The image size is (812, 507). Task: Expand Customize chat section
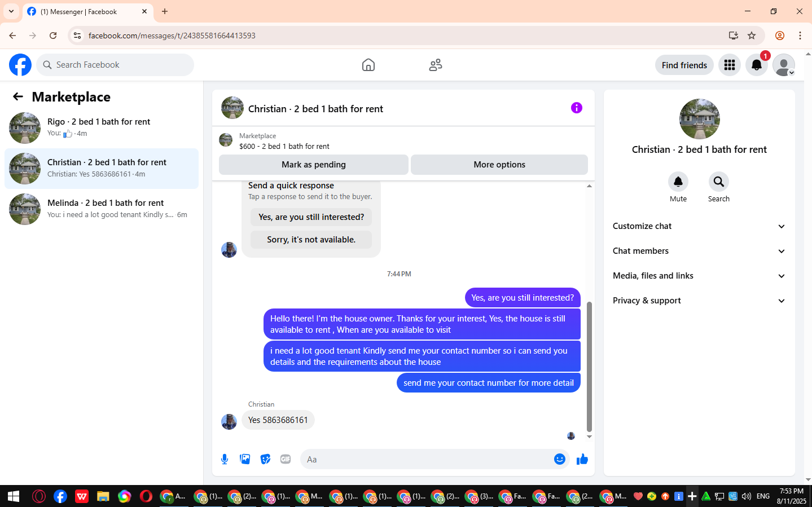pyautogui.click(x=700, y=226)
